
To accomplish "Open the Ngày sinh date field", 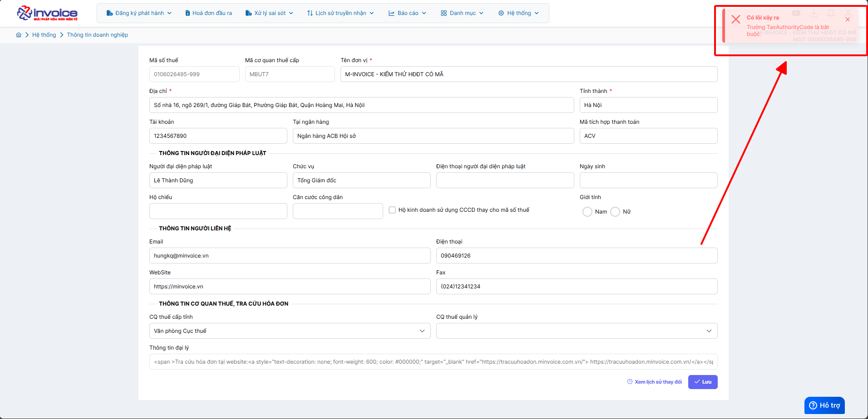I will [x=649, y=180].
